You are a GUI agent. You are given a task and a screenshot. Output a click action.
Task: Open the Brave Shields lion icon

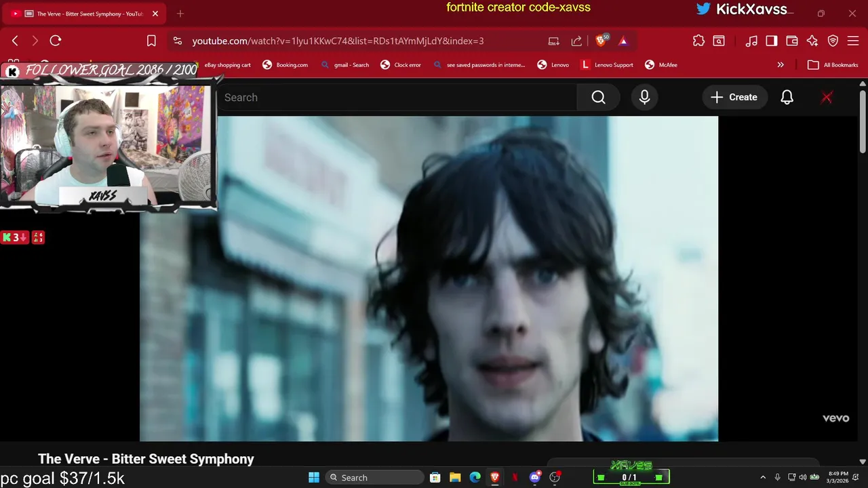[x=601, y=41]
